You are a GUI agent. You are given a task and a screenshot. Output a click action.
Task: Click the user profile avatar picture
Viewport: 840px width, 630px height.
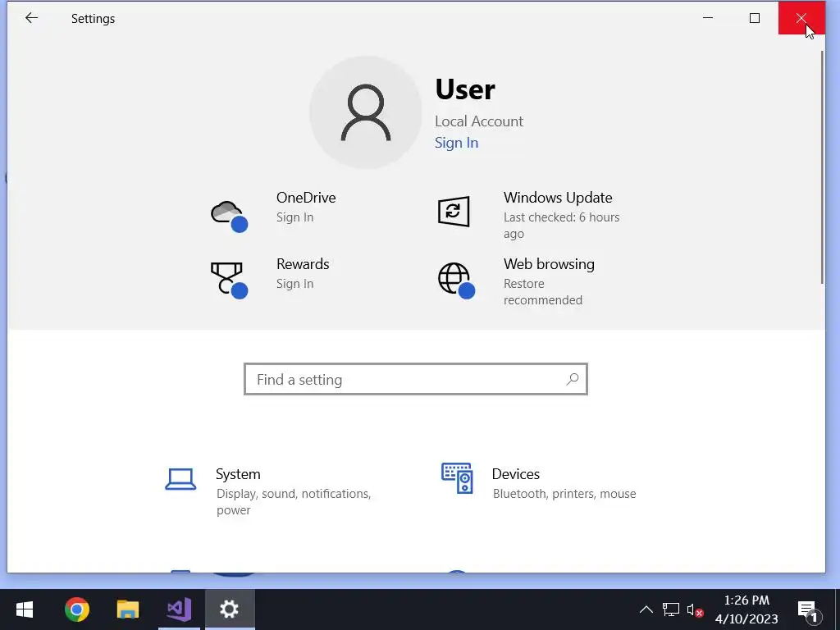[366, 112]
